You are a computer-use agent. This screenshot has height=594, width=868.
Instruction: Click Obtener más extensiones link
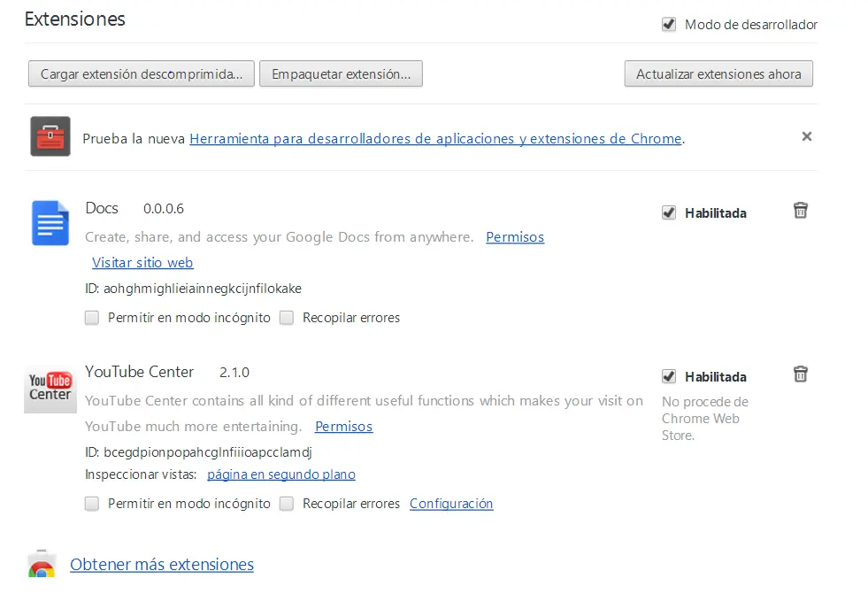click(x=162, y=564)
